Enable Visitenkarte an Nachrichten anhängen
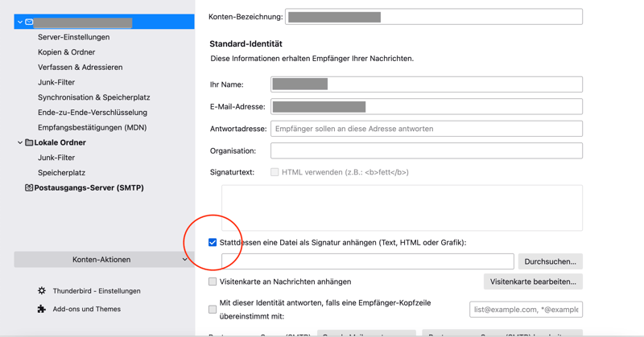This screenshot has width=644, height=337. 213,282
